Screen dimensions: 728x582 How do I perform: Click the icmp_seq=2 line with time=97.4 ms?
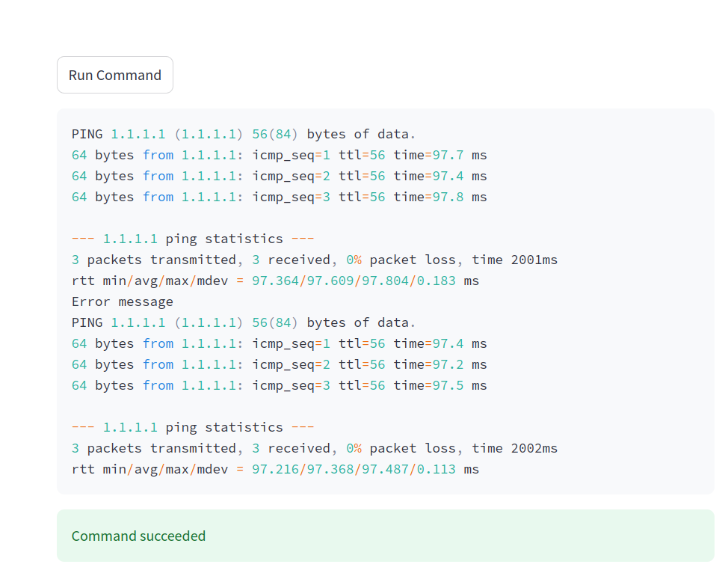tap(279, 177)
